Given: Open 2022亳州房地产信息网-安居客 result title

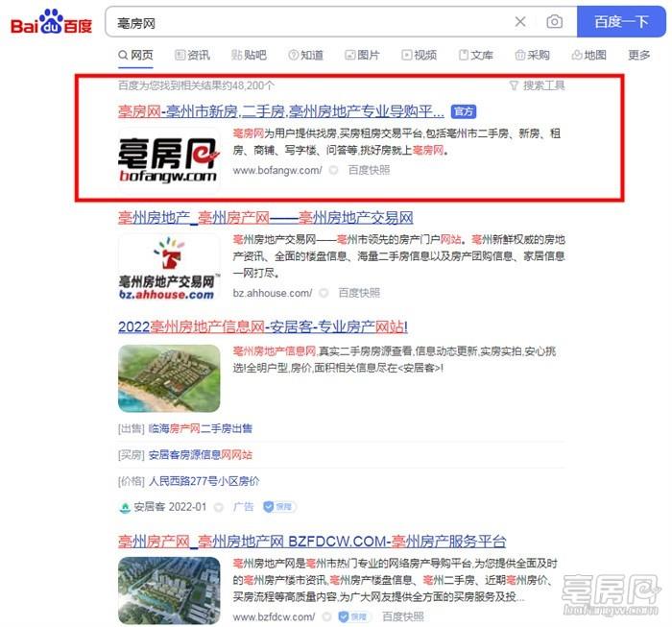Looking at the screenshot, I should (x=263, y=327).
